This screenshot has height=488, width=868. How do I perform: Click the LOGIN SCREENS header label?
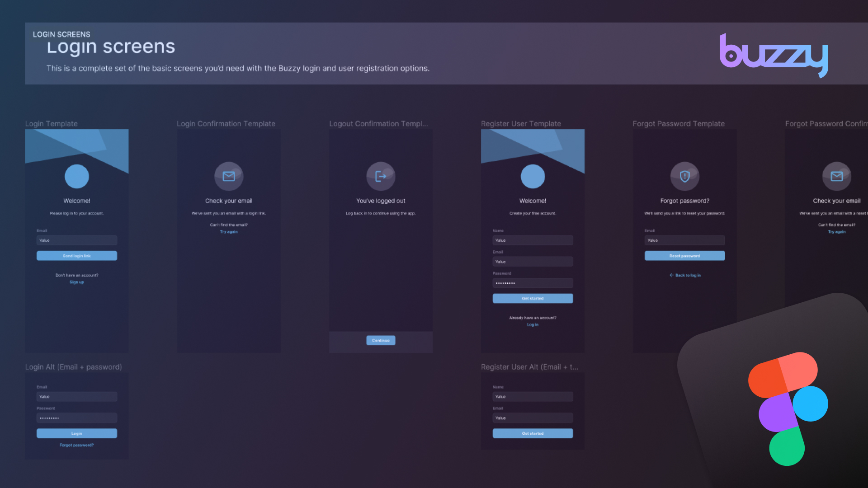(x=61, y=34)
